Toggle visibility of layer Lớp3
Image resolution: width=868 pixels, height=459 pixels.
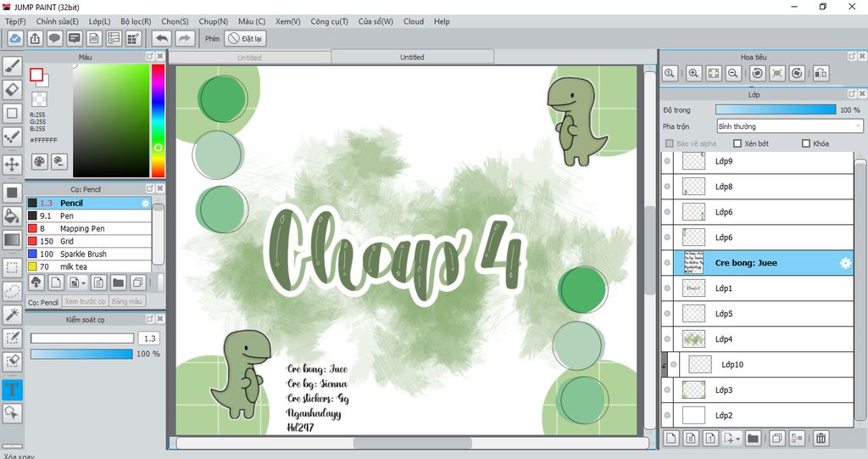point(667,389)
